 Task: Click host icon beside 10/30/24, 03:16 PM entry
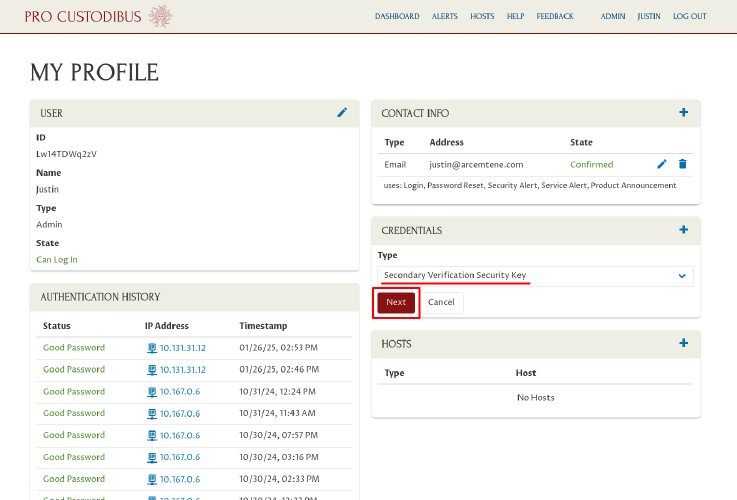pyautogui.click(x=152, y=457)
